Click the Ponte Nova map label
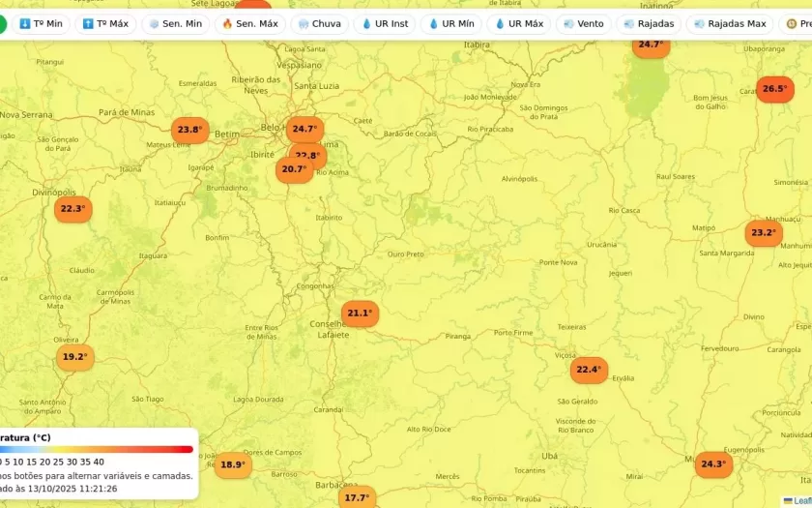 (559, 262)
